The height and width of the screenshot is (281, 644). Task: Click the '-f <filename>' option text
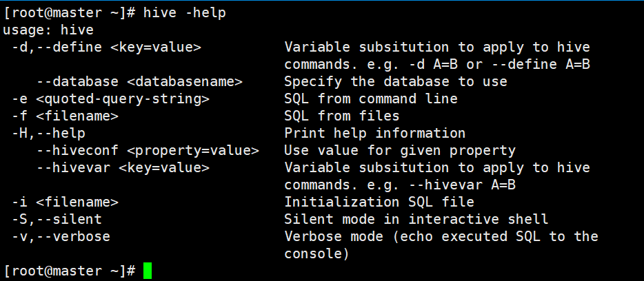pyautogui.click(x=65, y=116)
